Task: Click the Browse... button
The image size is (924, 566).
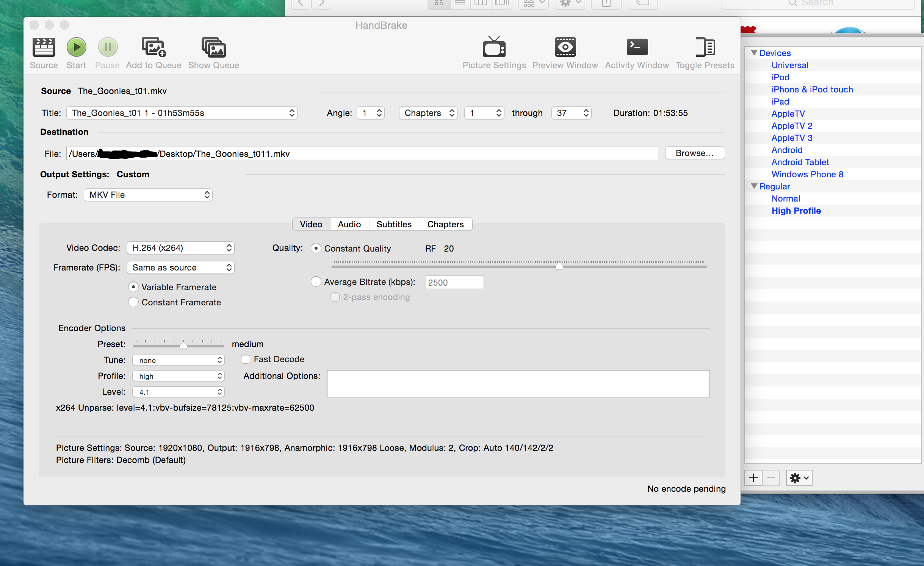Action: pos(695,153)
